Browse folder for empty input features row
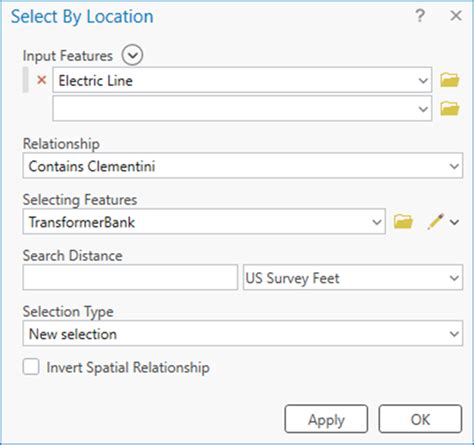The height and width of the screenshot is (445, 474). [x=450, y=108]
